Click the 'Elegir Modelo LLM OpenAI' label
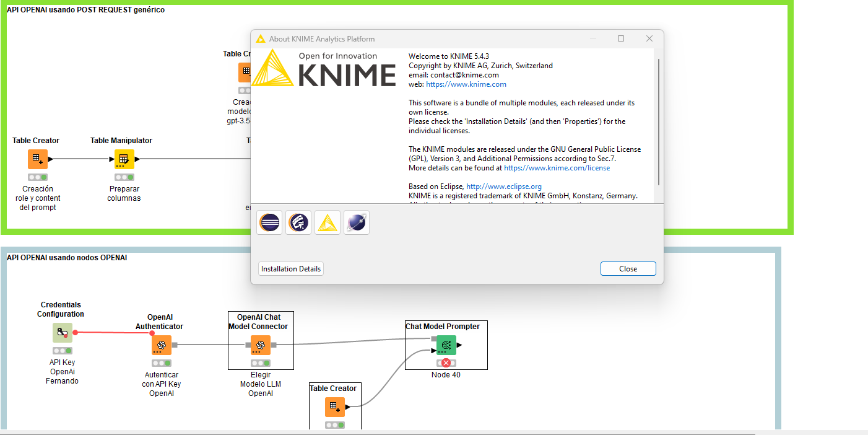868x435 pixels. [261, 384]
